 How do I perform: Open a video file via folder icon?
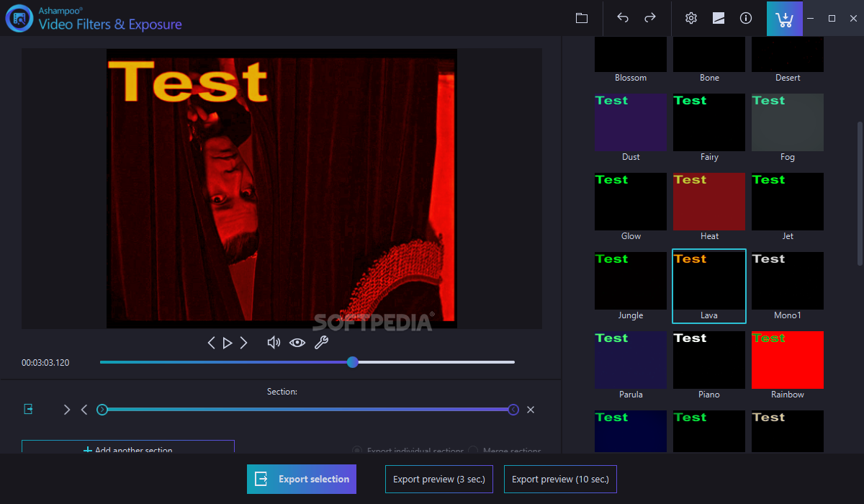pos(582,18)
